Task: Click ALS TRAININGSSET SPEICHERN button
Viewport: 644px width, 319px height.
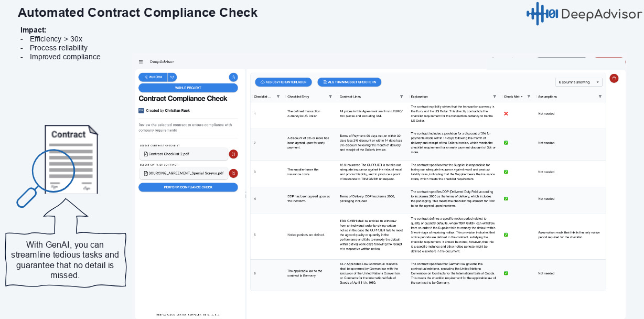Action: point(349,82)
